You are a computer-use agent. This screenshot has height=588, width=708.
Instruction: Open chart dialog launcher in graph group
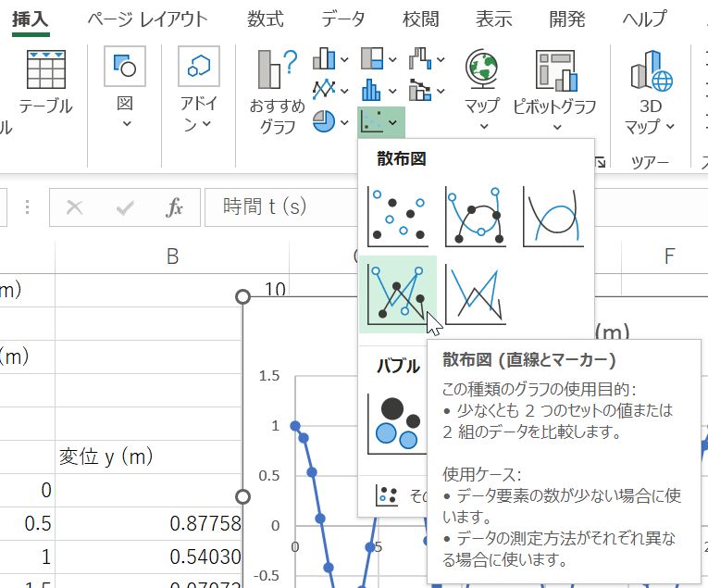click(600, 162)
